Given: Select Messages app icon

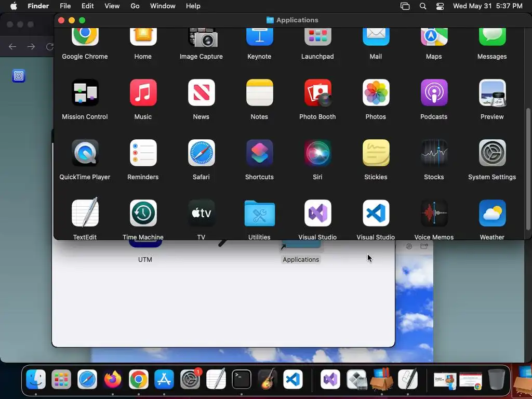Looking at the screenshot, I should click(492, 37).
